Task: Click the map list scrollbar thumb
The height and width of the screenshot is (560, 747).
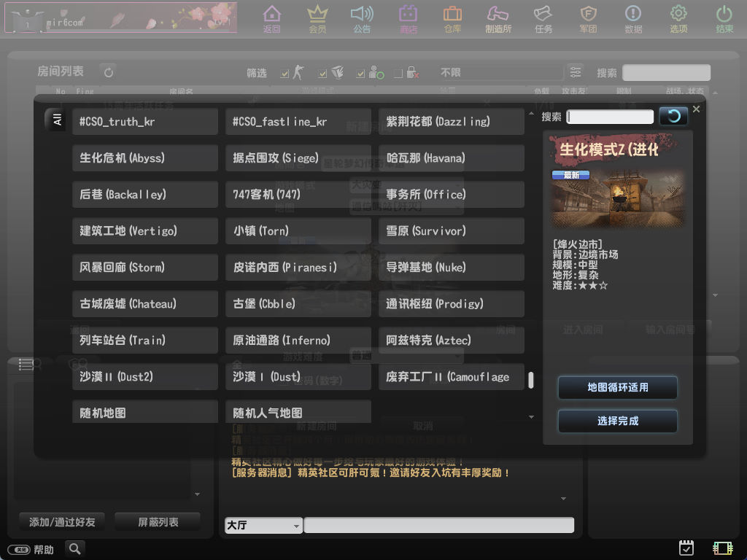Action: pyautogui.click(x=531, y=380)
